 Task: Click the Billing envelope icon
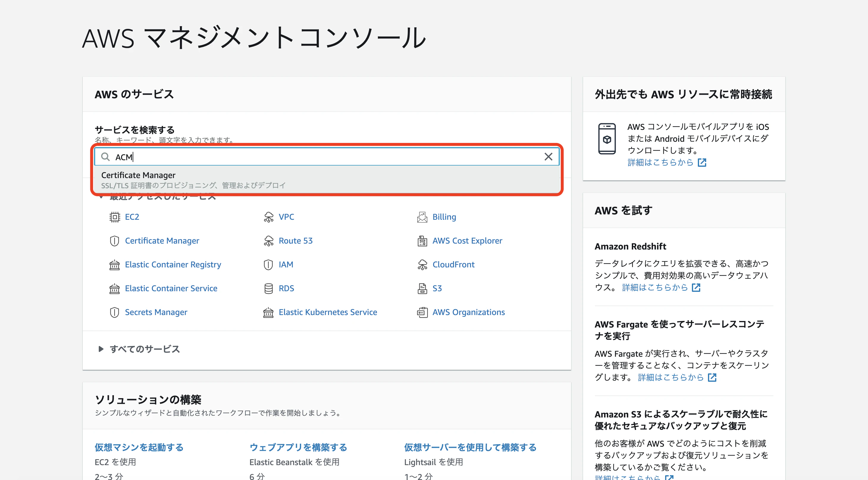pyautogui.click(x=422, y=217)
